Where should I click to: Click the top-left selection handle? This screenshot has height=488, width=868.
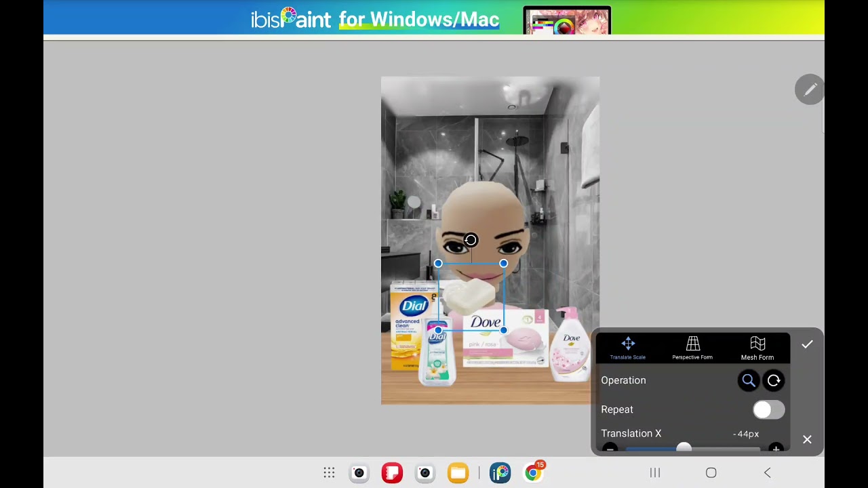438,263
